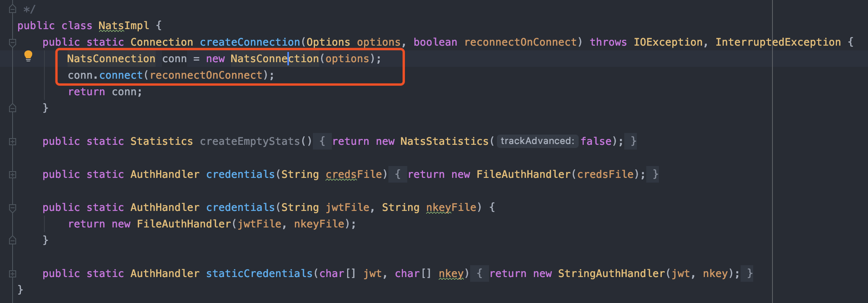Click the staticCredentials method name
Screen dimensions: 868x303
click(259, 273)
